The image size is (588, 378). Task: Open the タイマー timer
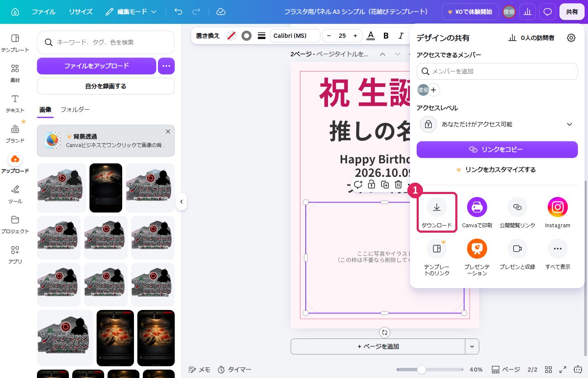[235, 370]
